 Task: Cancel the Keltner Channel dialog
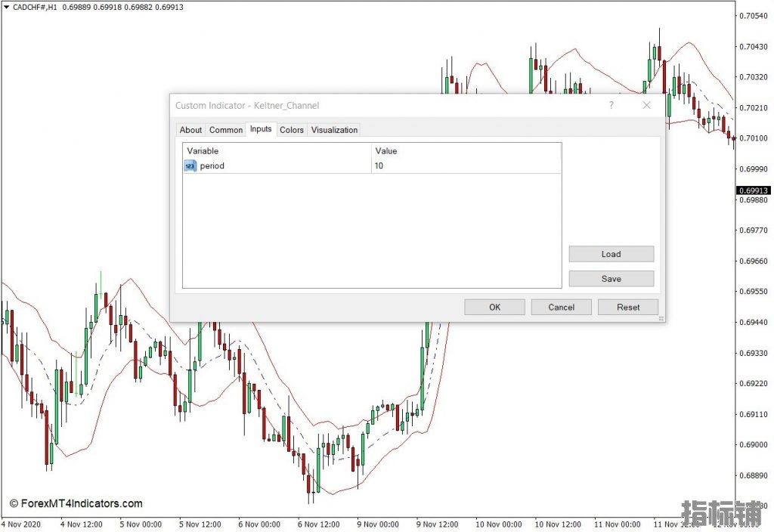pyautogui.click(x=561, y=307)
